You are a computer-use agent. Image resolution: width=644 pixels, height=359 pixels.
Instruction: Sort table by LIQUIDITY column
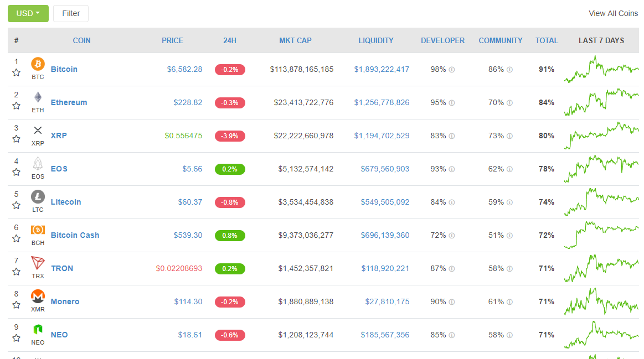tap(376, 40)
